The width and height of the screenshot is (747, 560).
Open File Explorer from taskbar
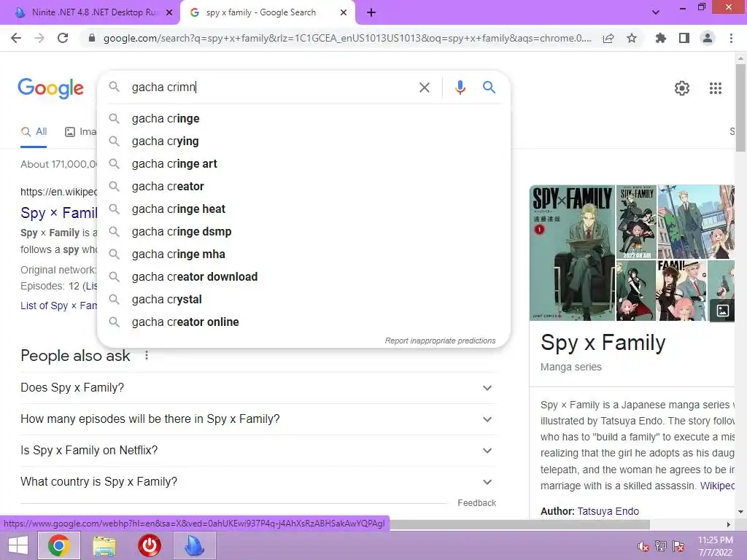[104, 545]
